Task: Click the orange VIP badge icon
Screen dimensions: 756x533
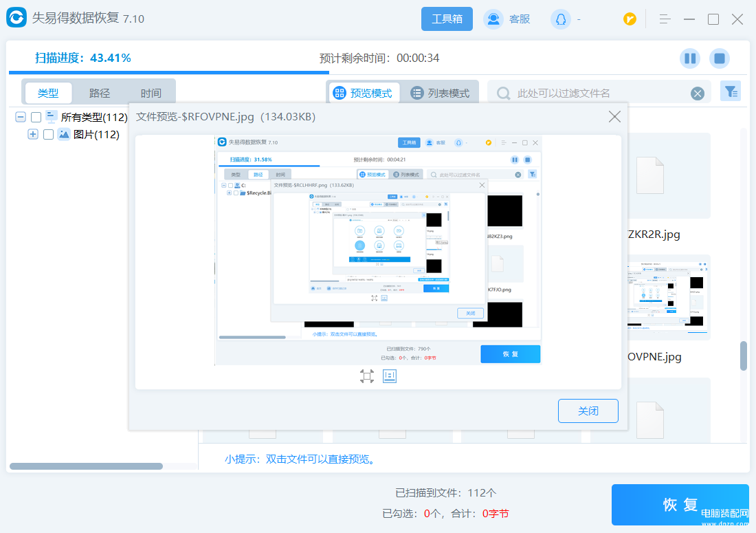Action: pyautogui.click(x=629, y=19)
